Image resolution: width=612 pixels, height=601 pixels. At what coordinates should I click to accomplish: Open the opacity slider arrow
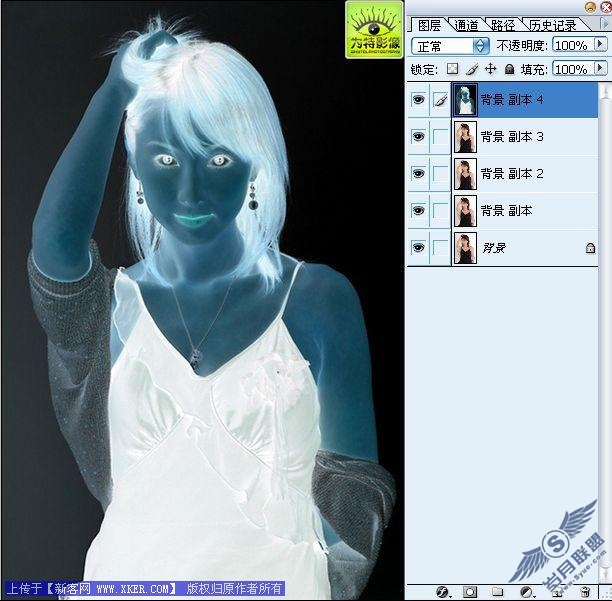click(x=601, y=44)
